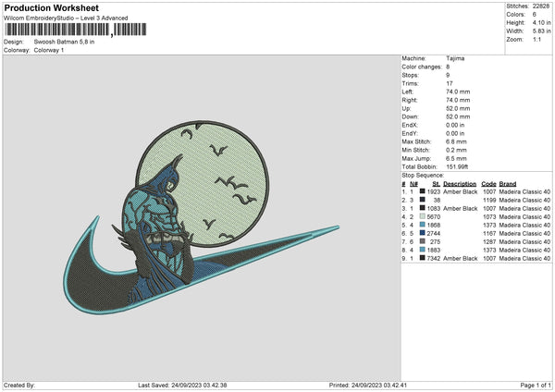Select the Colorway 1 value
Viewport: 555px width, 392px height.
49,50
